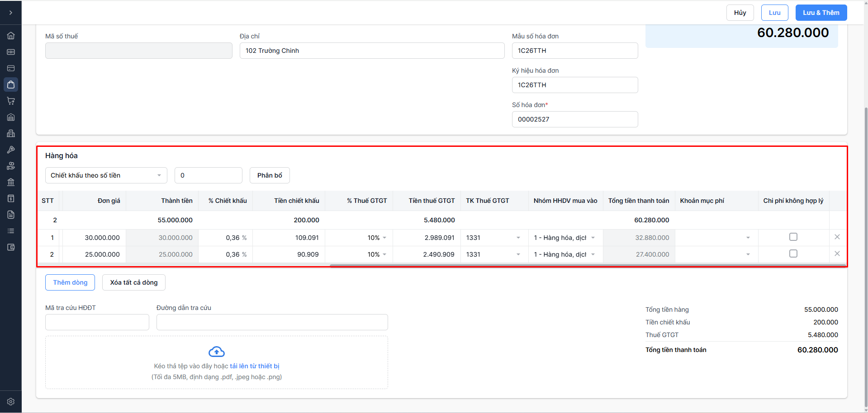Click the wallet icon in sidebar
868x413 pixels.
[x=11, y=247]
